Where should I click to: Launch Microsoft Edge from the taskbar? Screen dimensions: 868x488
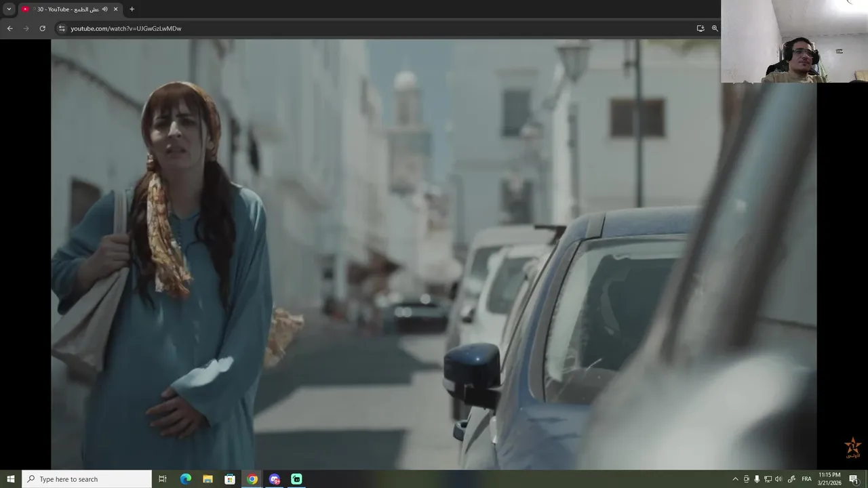click(185, 479)
